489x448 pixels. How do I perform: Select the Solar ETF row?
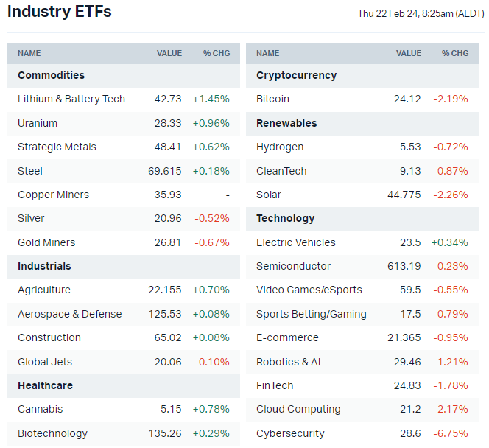point(269,195)
